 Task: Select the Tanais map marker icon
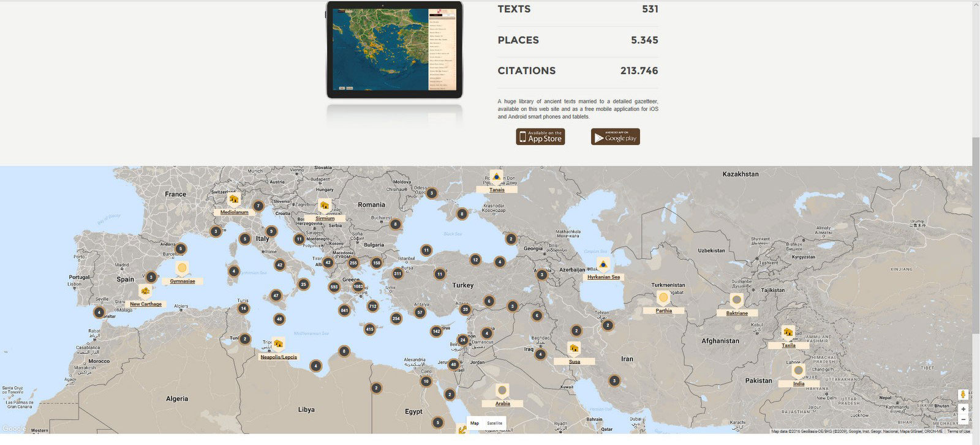tap(496, 177)
